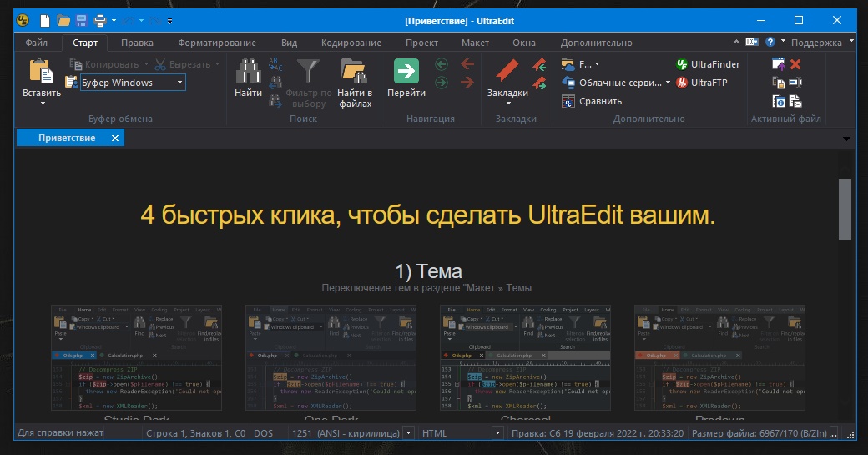Switch to the Окна ribbon tab

(524, 43)
